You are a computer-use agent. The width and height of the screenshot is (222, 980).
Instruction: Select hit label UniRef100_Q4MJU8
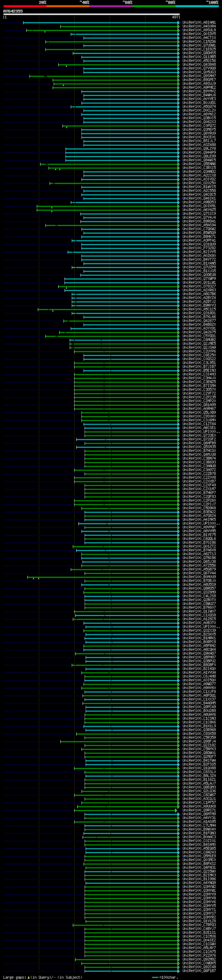[199, 454]
